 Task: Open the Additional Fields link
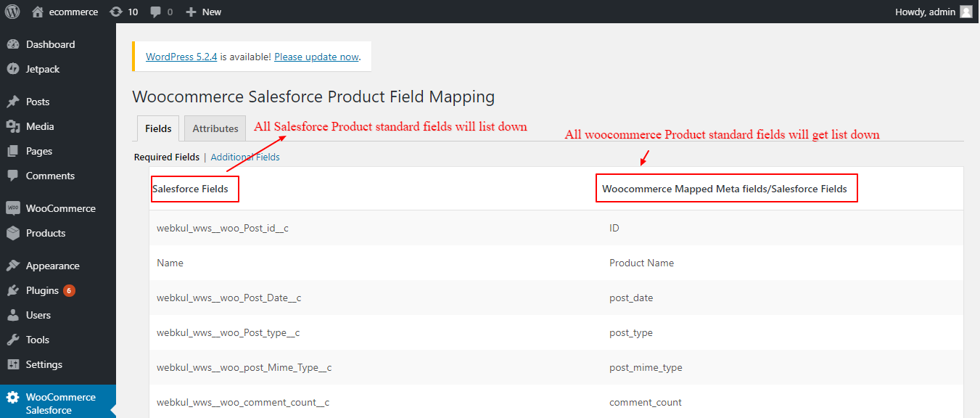coord(245,157)
